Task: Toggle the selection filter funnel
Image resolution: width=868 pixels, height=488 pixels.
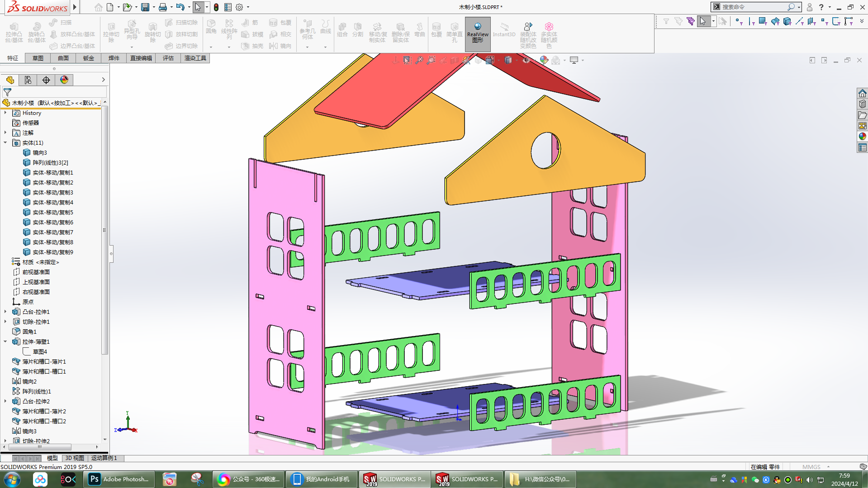Action: click(x=666, y=21)
